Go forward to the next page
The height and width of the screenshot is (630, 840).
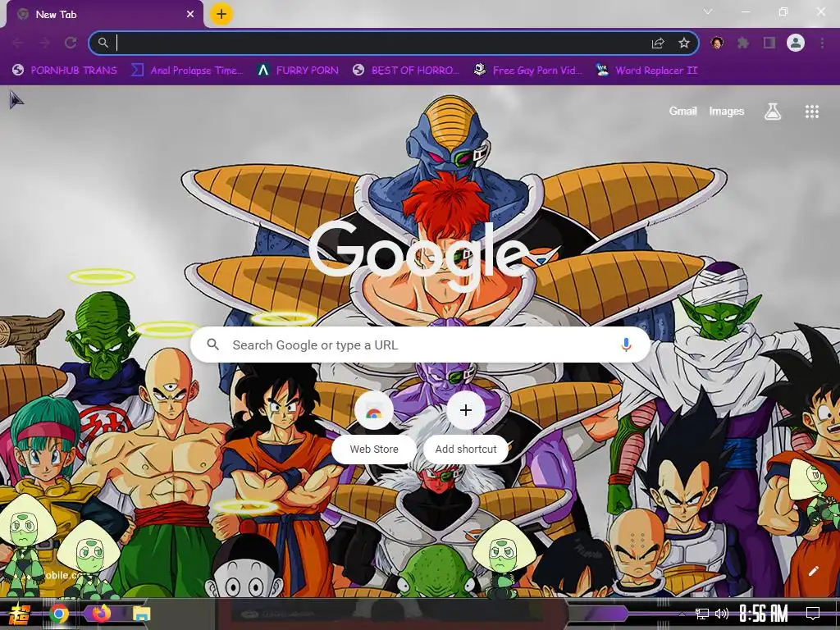point(44,43)
